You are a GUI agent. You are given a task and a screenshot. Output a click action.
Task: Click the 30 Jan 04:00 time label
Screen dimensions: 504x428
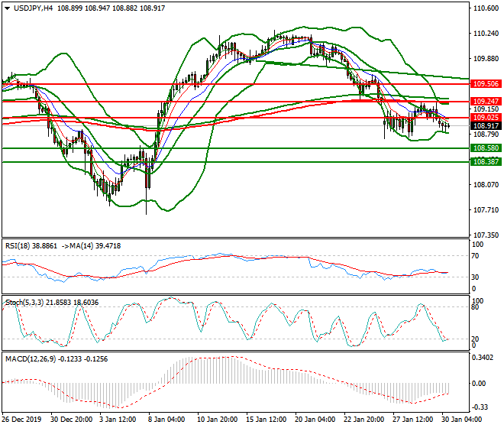(x=461, y=420)
